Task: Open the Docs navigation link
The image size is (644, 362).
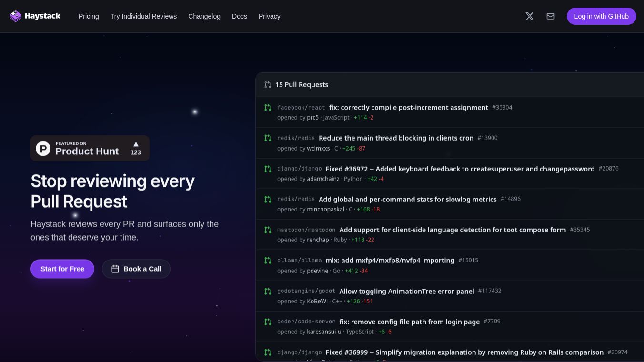Action: [240, 16]
